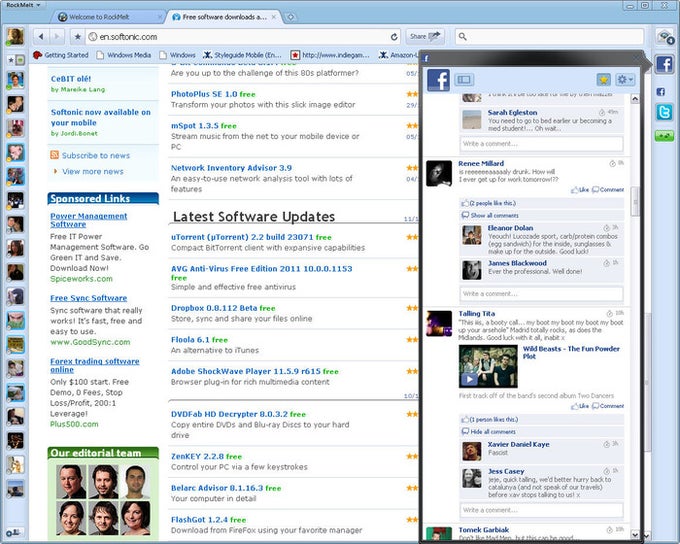Click the search field with the magnifier
Image resolution: width=680 pixels, height=544 pixels.
tap(549, 37)
